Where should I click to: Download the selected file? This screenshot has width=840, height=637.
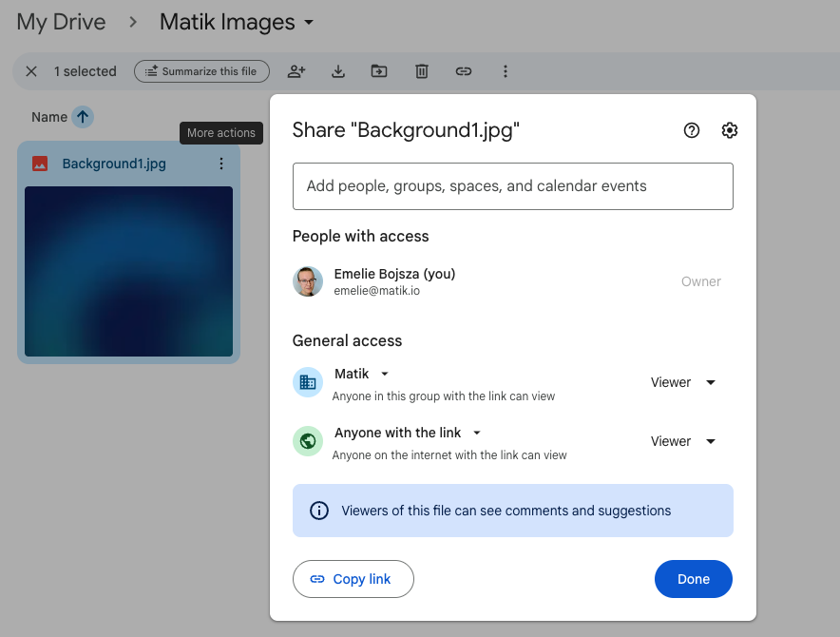point(337,71)
